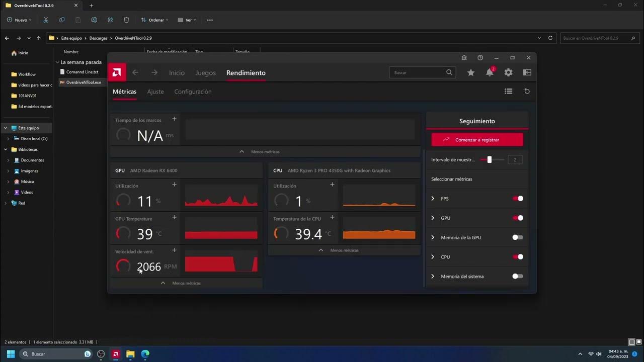644x362 pixels.
Task: Open Ordenar dropdown in Explorer
Action: [154, 20]
